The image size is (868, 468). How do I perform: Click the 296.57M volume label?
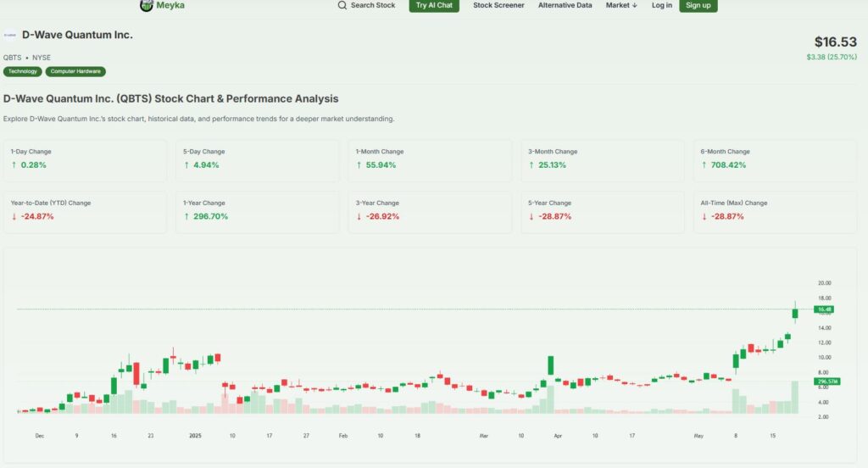click(827, 382)
